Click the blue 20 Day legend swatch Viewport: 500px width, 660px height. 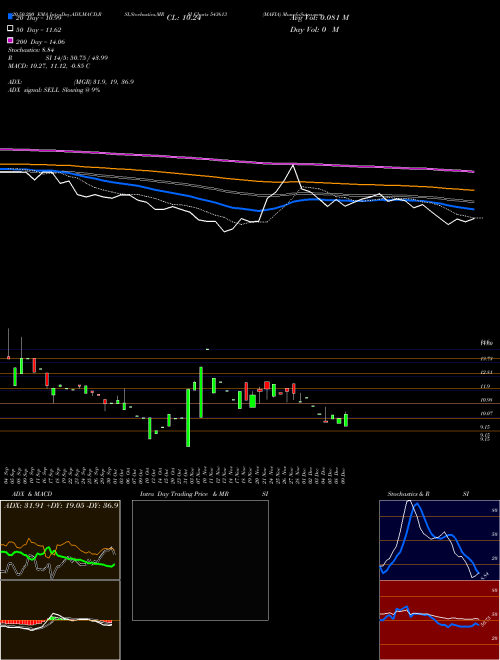click(x=10, y=16)
